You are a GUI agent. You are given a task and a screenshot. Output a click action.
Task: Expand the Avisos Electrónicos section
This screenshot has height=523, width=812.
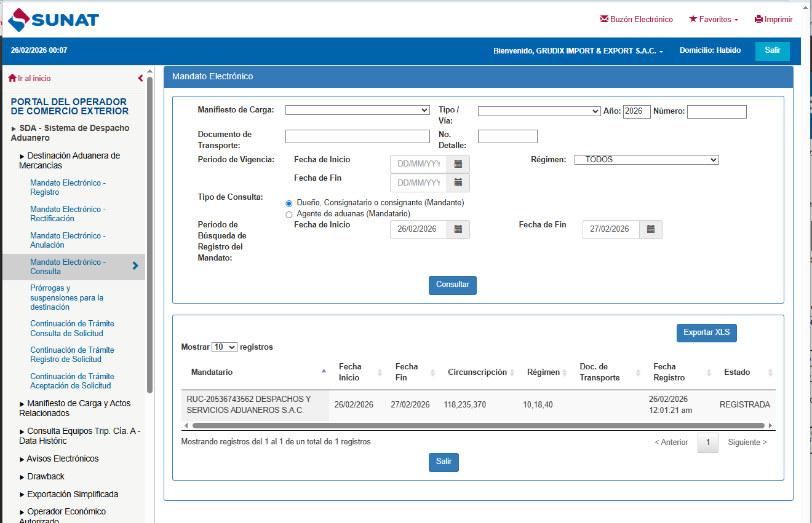point(59,459)
